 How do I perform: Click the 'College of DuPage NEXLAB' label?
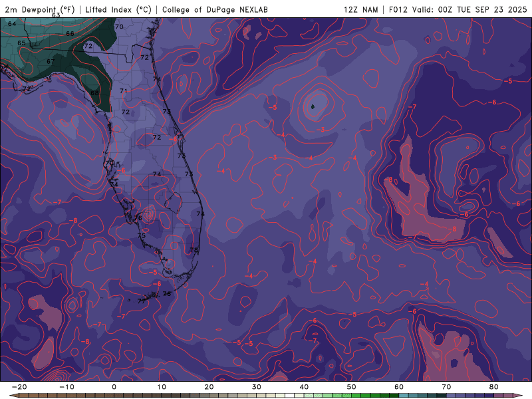point(215,9)
